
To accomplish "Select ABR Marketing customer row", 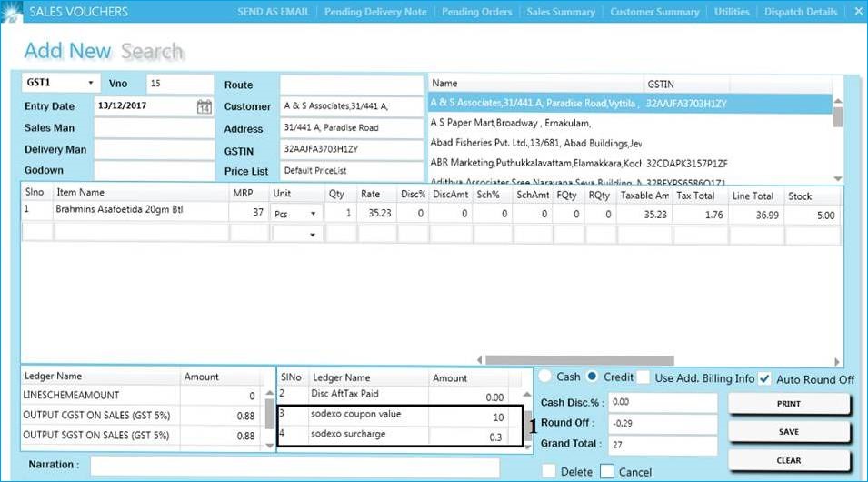I will [x=630, y=163].
